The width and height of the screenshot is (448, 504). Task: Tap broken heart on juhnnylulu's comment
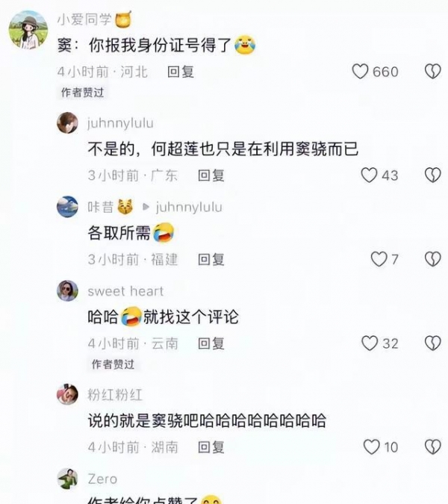pos(432,175)
